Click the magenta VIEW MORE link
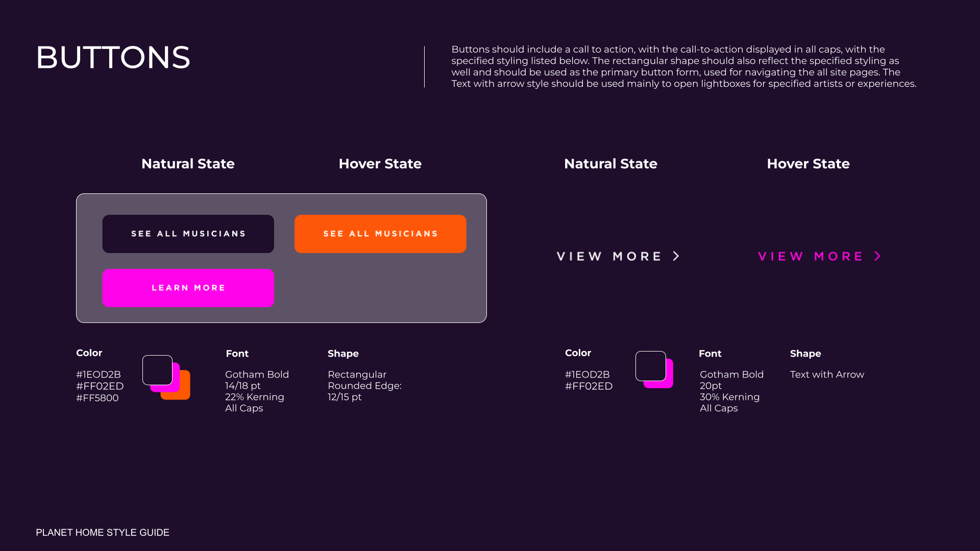The image size is (980, 551). 811,256
